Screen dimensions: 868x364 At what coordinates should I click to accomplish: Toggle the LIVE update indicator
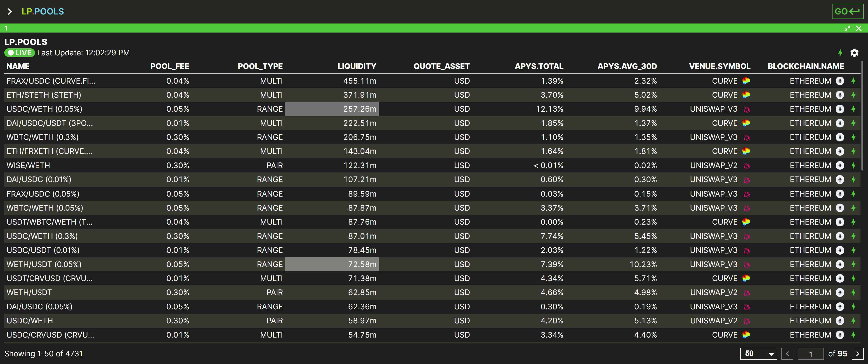click(x=19, y=53)
